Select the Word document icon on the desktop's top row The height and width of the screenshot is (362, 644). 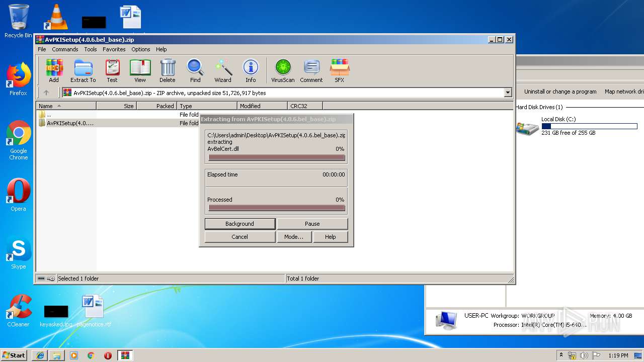point(131,18)
